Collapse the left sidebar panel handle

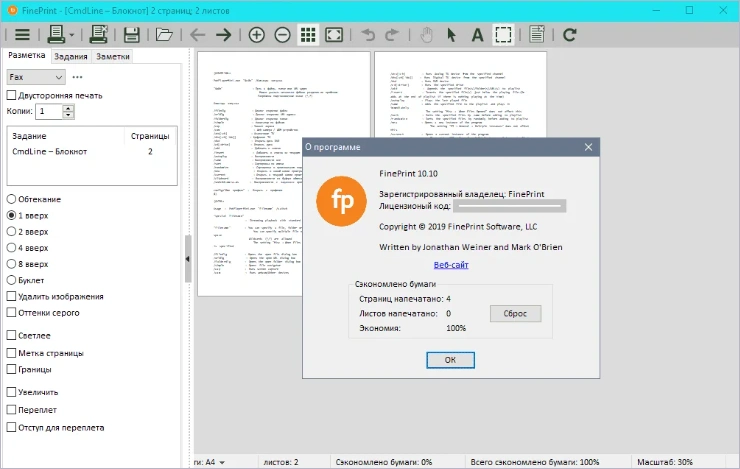coord(188,259)
